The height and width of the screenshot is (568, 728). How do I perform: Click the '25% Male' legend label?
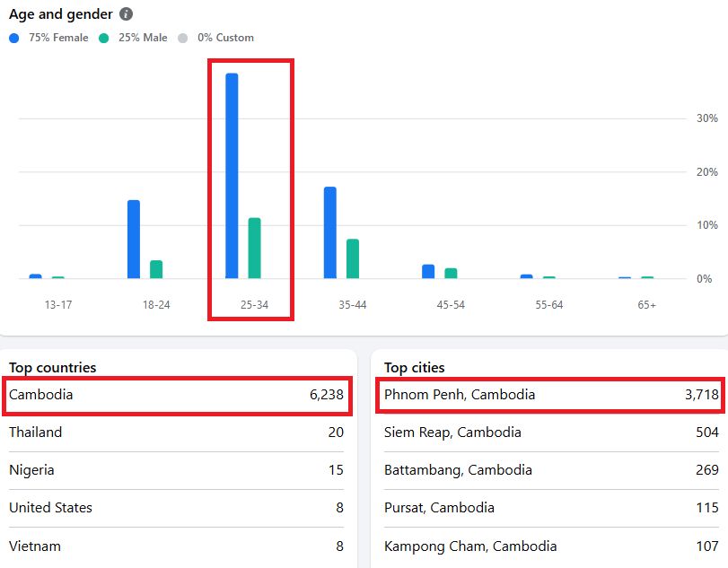click(x=143, y=38)
